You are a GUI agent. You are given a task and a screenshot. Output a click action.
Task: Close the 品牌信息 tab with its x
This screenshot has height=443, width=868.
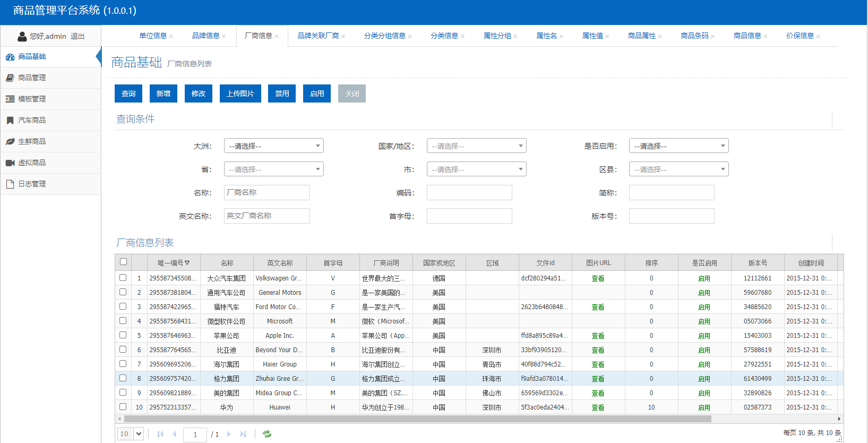(x=224, y=37)
